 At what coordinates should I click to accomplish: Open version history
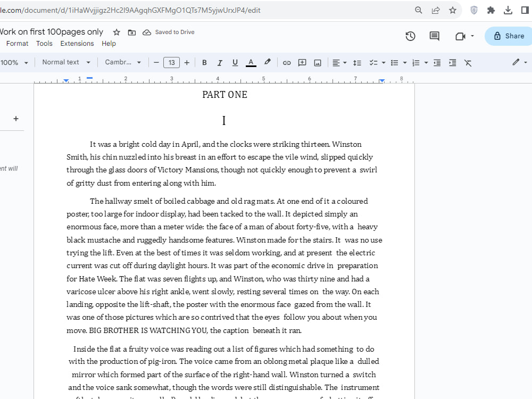410,36
